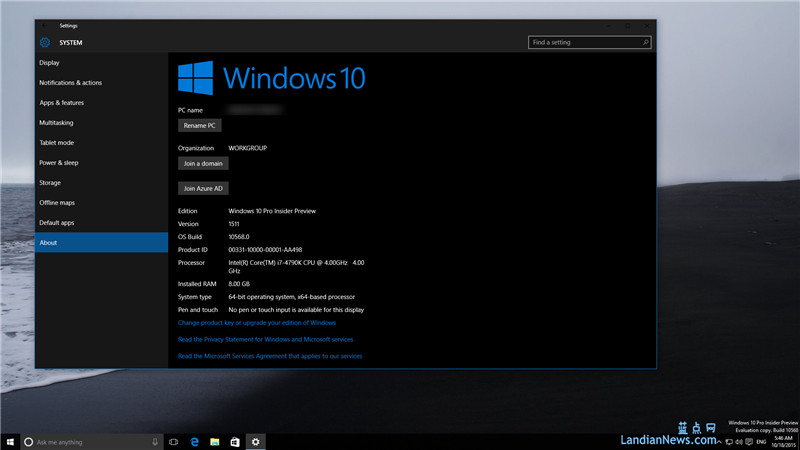This screenshot has width=800, height=450.
Task: Click the 64-bit operating system text
Action: click(291, 297)
